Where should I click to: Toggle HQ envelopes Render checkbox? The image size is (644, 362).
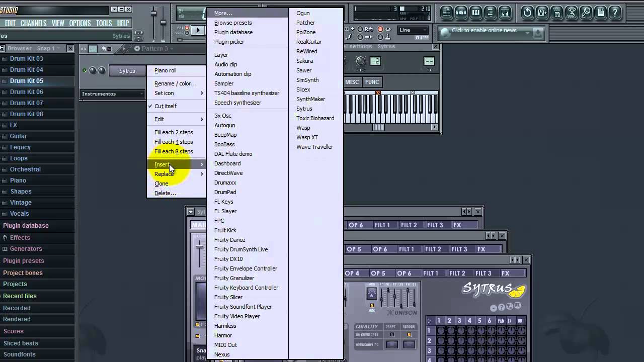click(x=409, y=334)
